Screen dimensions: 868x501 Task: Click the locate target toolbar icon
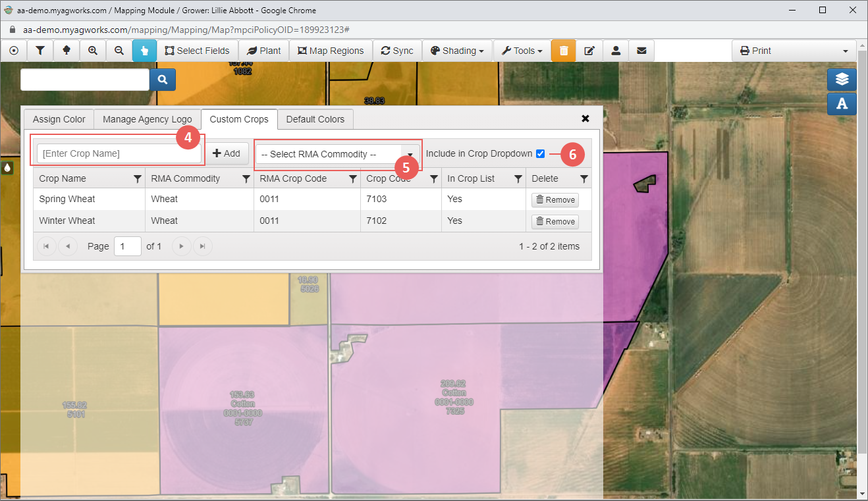[x=13, y=51]
